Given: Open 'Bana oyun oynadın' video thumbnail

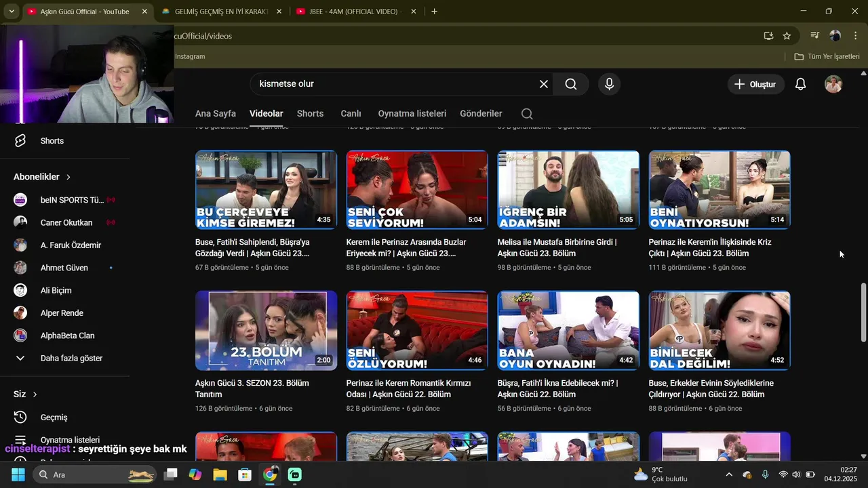Looking at the screenshot, I should [568, 331].
